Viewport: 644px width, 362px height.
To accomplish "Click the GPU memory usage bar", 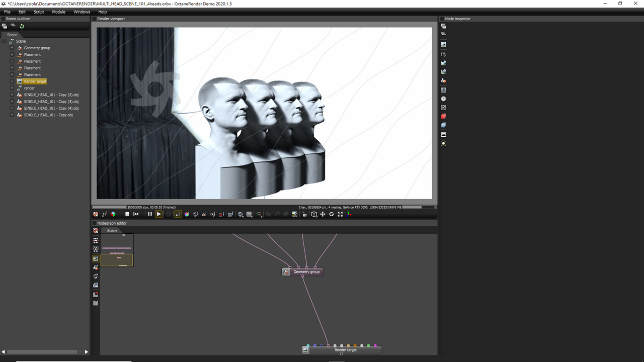I will click(x=419, y=207).
